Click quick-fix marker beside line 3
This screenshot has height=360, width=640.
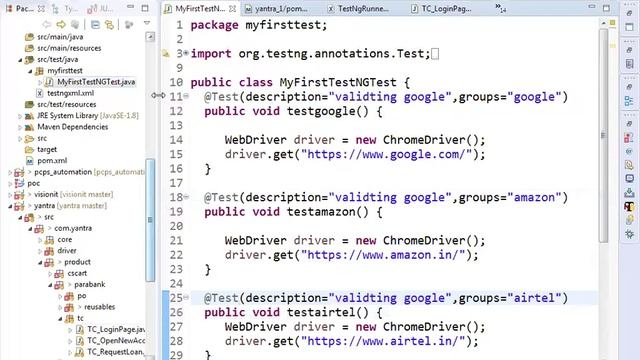[166, 53]
